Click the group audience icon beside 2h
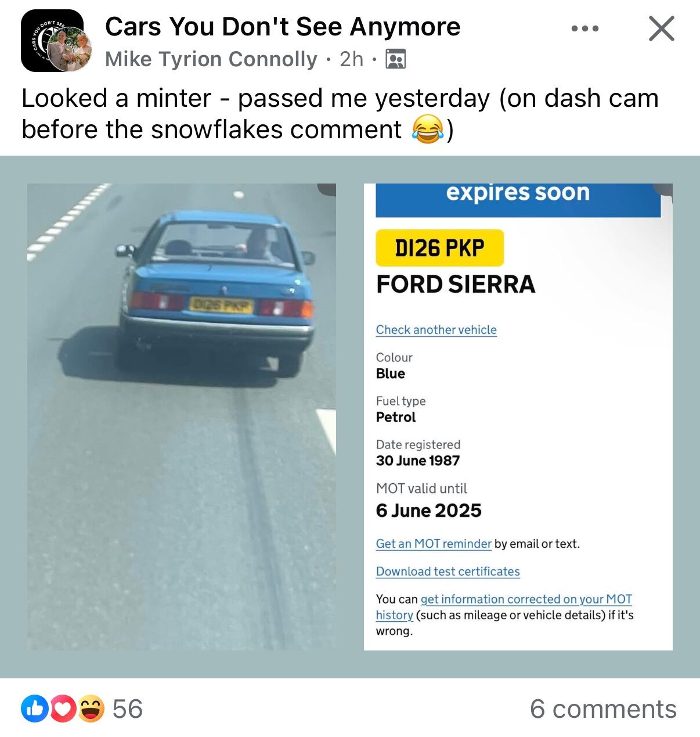Image resolution: width=700 pixels, height=737 pixels. tap(395, 59)
